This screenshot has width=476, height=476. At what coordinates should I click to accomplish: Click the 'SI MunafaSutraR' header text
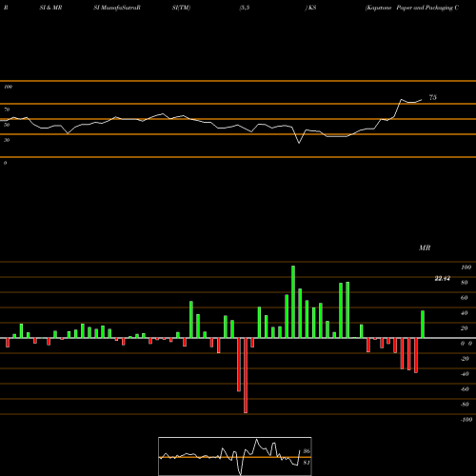tap(117, 8)
